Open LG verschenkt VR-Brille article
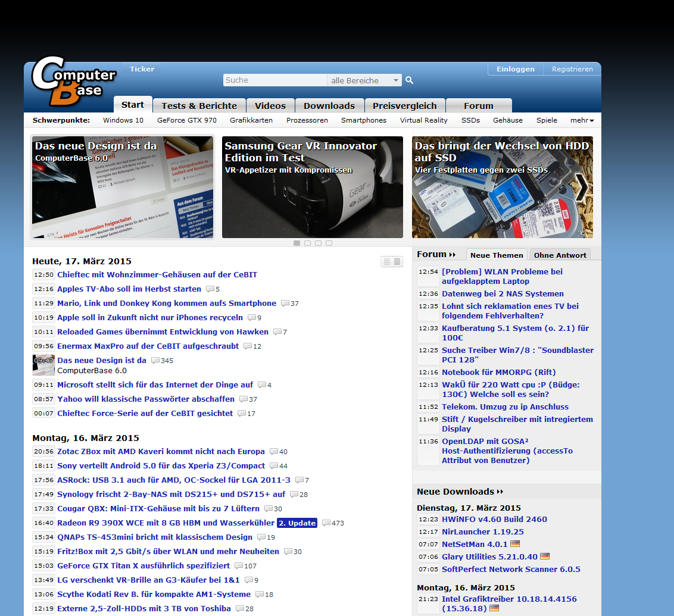The image size is (674, 616). point(148,580)
